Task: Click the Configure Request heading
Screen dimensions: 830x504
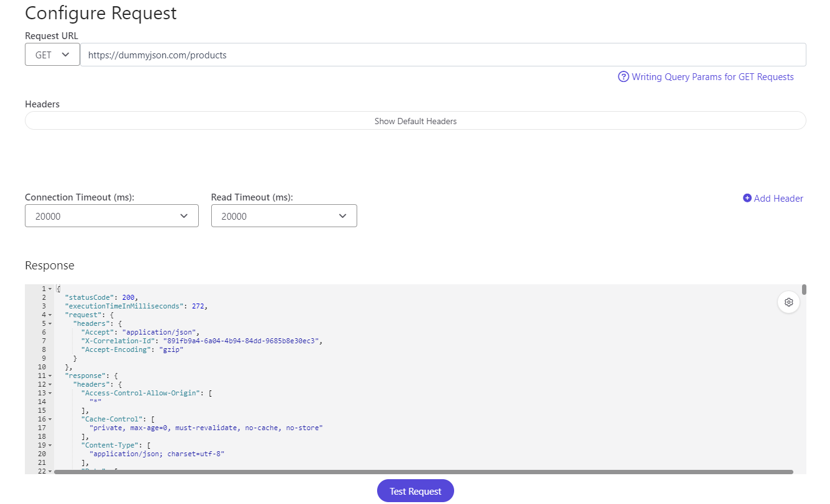Action: point(101,13)
